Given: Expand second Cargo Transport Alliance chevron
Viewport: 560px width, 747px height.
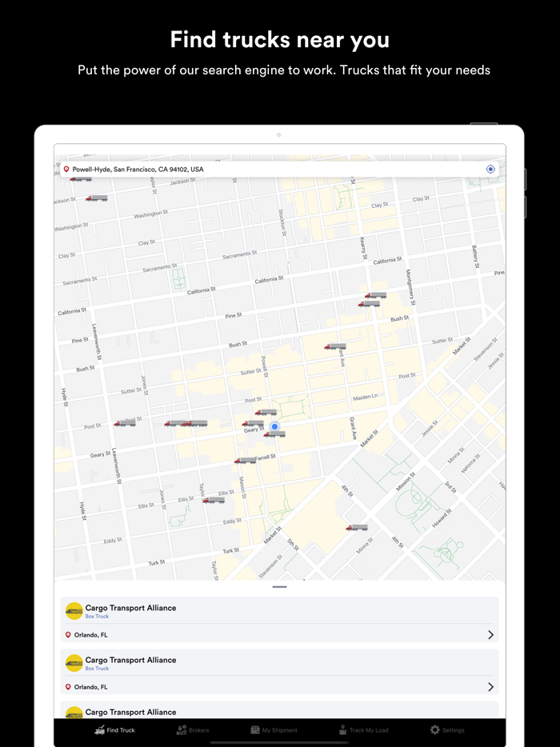Looking at the screenshot, I should [x=490, y=686].
